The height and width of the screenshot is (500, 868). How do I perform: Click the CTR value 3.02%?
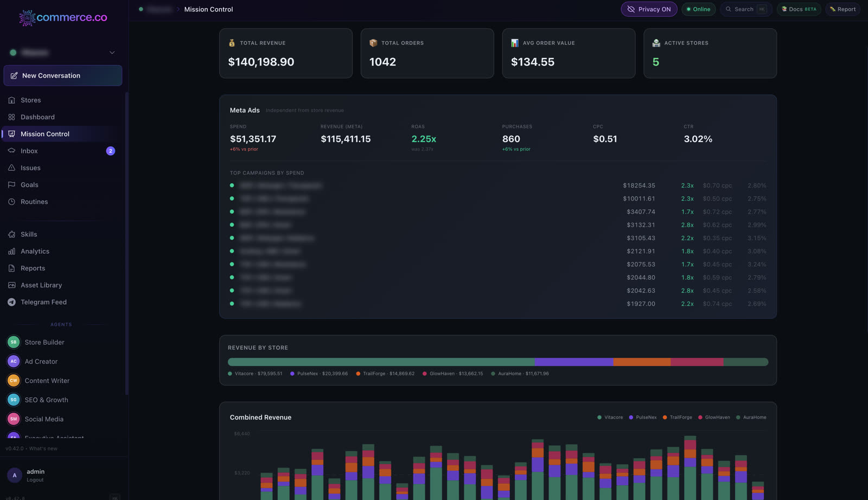[698, 139]
